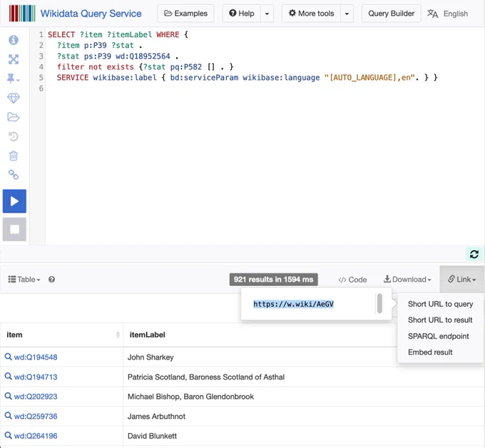The width and height of the screenshot is (485, 448).
Task: Stop query with the gray stop button
Action: [14, 229]
